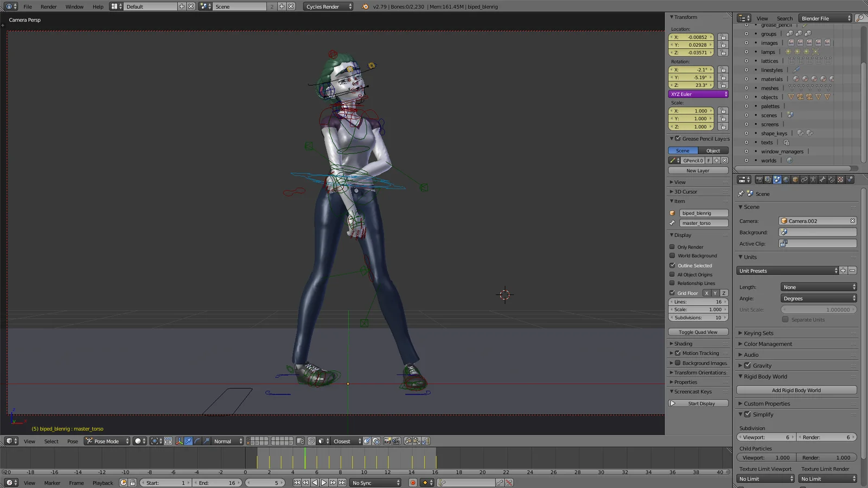Open the Window menu
868x488 pixels.
[x=74, y=7]
